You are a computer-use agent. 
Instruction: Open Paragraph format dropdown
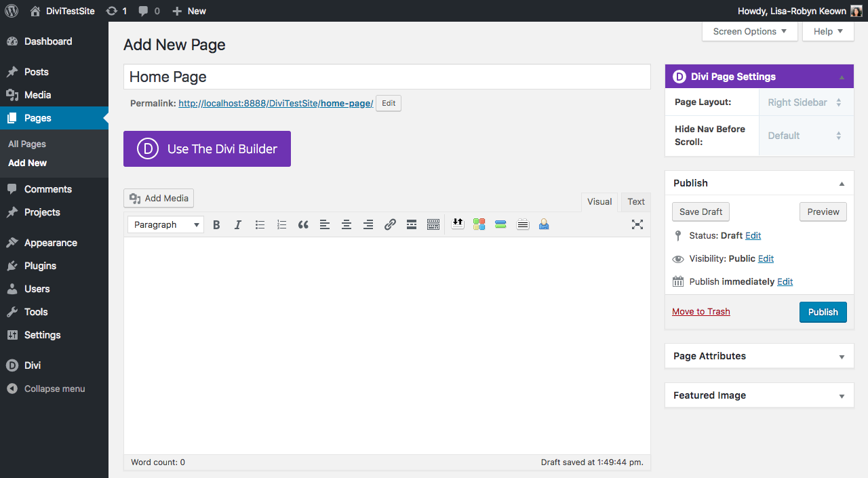[165, 224]
